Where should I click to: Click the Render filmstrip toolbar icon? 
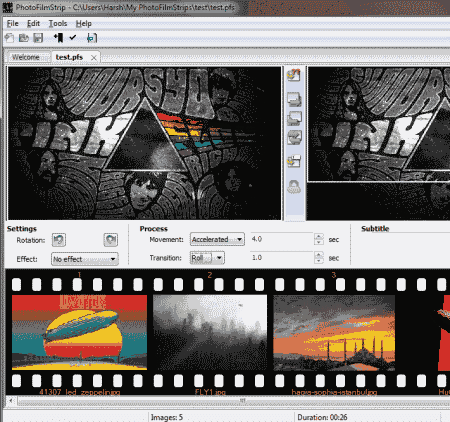[92, 38]
